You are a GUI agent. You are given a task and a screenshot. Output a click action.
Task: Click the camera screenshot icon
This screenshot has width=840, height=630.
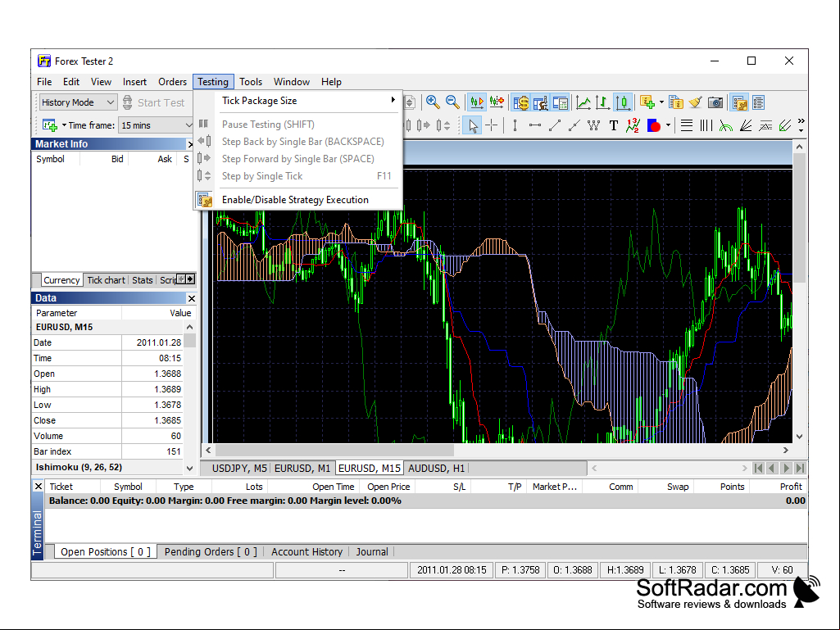(x=715, y=102)
